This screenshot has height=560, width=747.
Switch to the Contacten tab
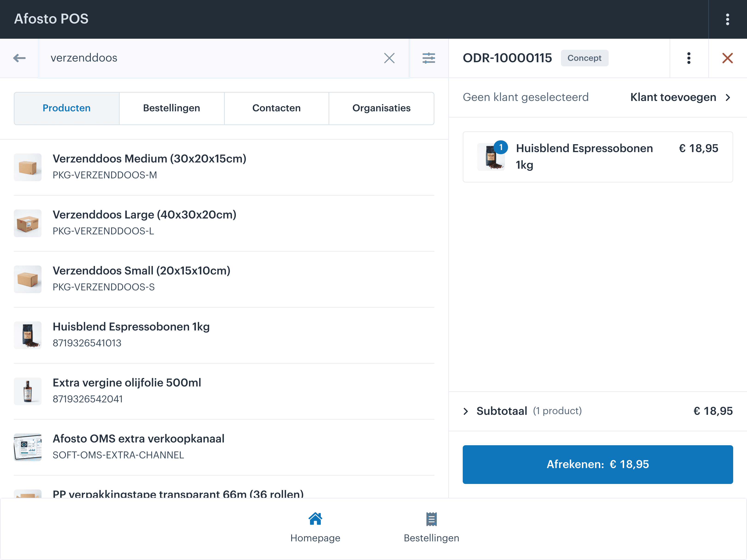pyautogui.click(x=276, y=108)
